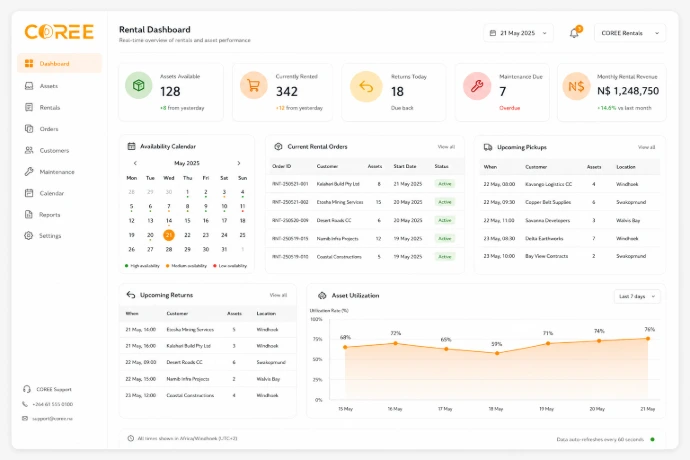Click the Asset Utilization header icon
Screen dimensions: 690x460
click(322, 295)
